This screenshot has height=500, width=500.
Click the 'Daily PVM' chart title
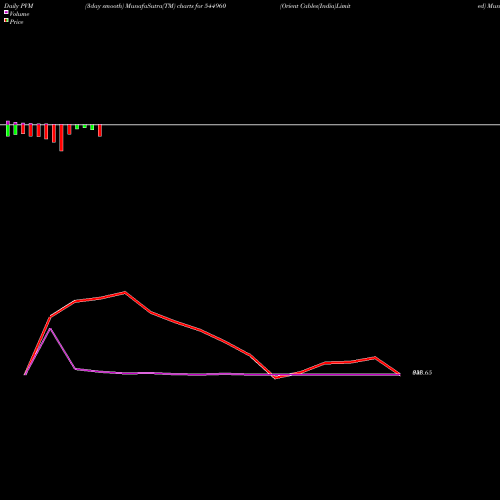click(x=19, y=6)
